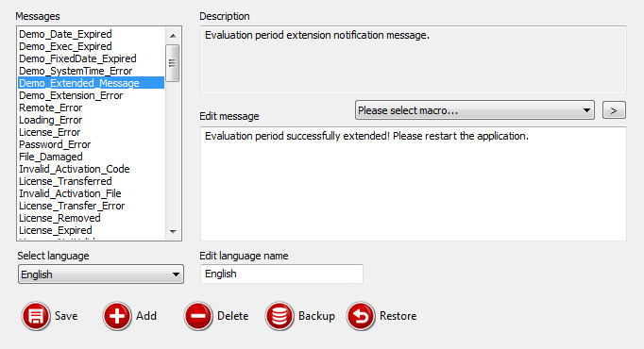Image resolution: width=644 pixels, height=349 pixels.
Task: Select Demo_SystemTime_Error message
Action: pyautogui.click(x=91, y=71)
